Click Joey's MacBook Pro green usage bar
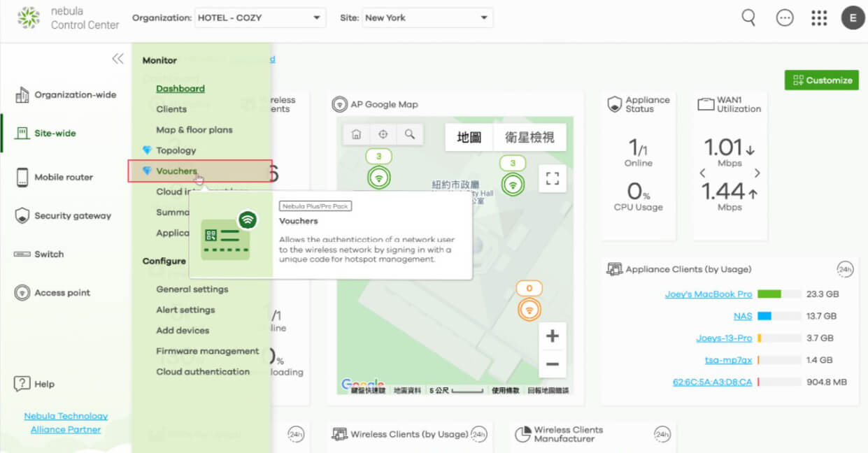The height and width of the screenshot is (453, 868). [769, 294]
